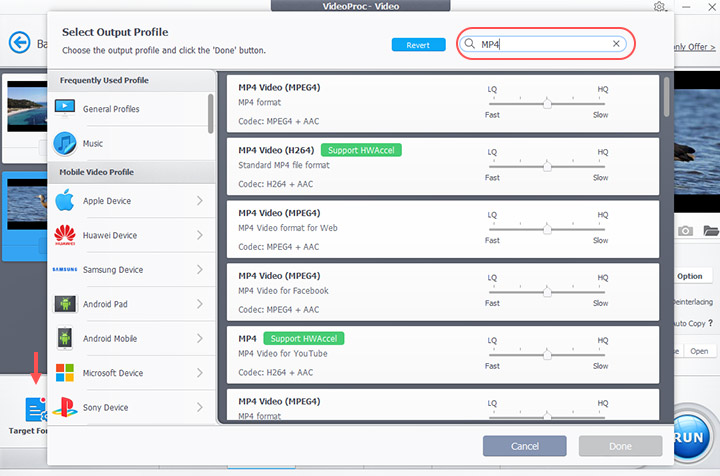
Task: Select MP4 Video for YouTube profile
Action: (x=443, y=355)
